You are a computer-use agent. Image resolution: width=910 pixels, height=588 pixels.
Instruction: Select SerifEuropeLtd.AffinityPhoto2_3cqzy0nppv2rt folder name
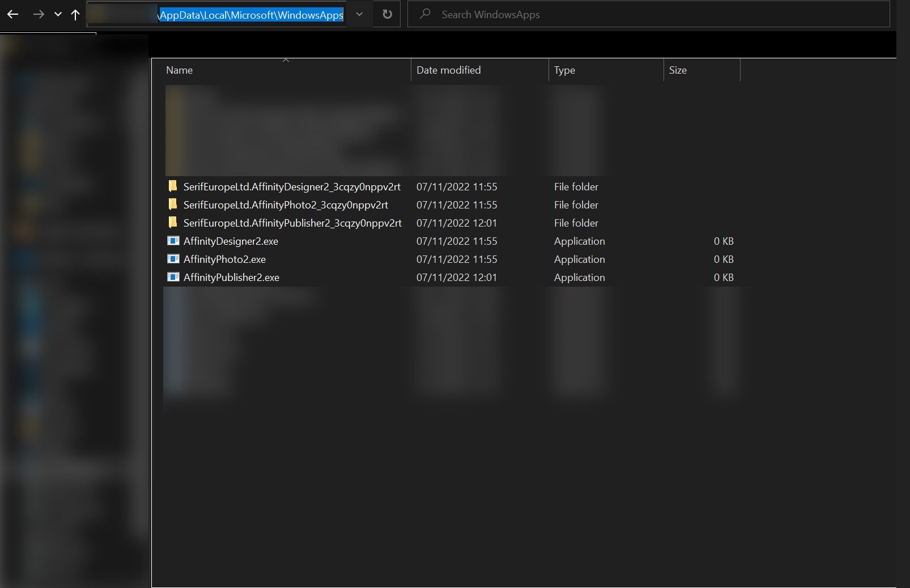[x=286, y=204]
